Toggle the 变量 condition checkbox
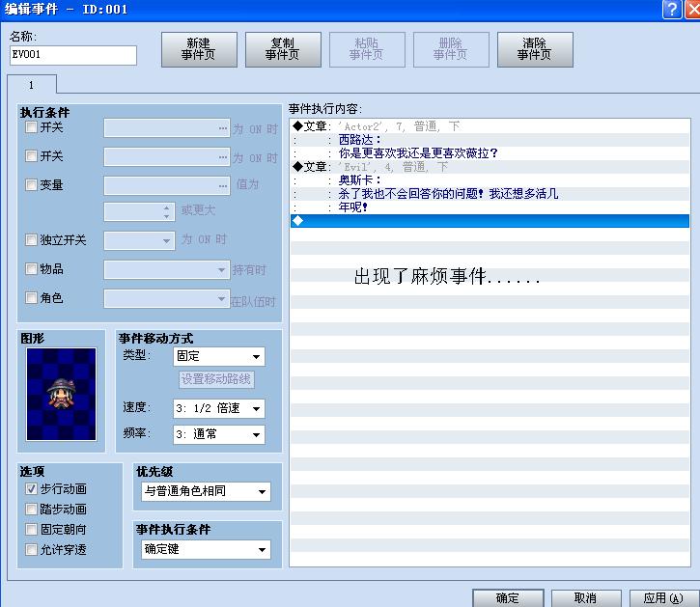Image resolution: width=700 pixels, height=607 pixels. (31, 184)
